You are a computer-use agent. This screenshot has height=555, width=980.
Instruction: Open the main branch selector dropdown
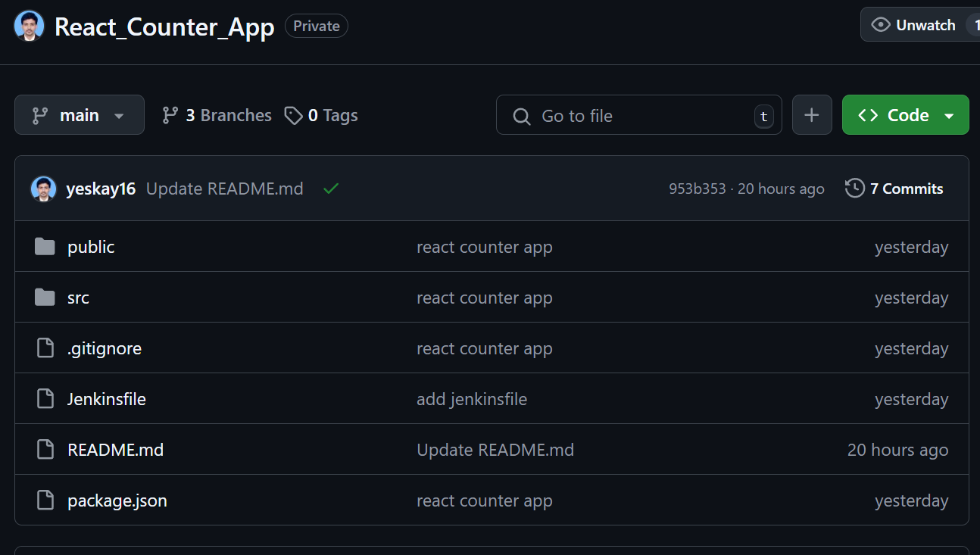[79, 114]
